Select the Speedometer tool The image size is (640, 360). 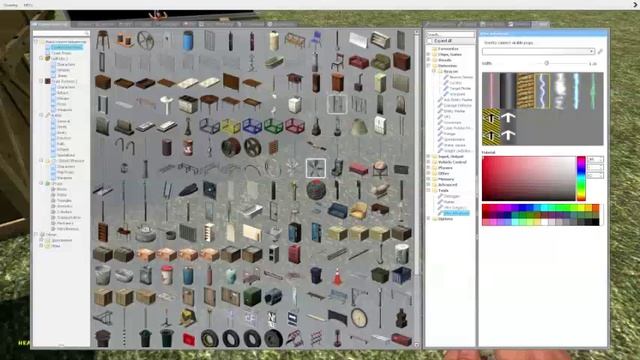454,140
